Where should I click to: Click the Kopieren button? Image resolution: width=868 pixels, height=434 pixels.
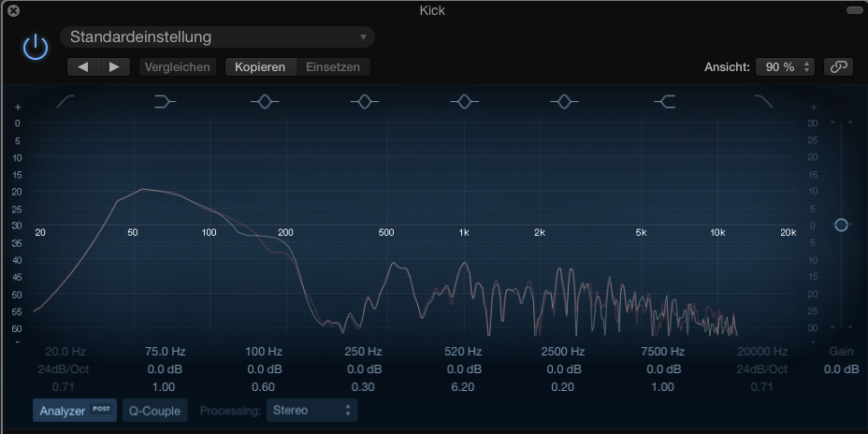pyautogui.click(x=260, y=67)
